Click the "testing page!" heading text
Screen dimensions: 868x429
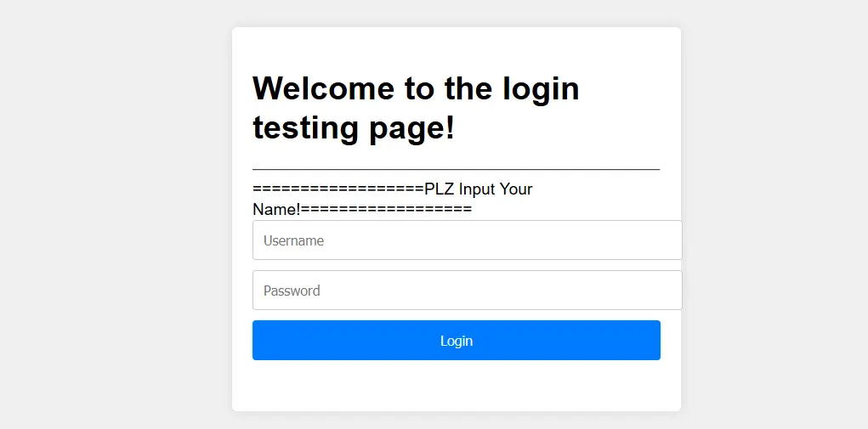pyautogui.click(x=354, y=127)
